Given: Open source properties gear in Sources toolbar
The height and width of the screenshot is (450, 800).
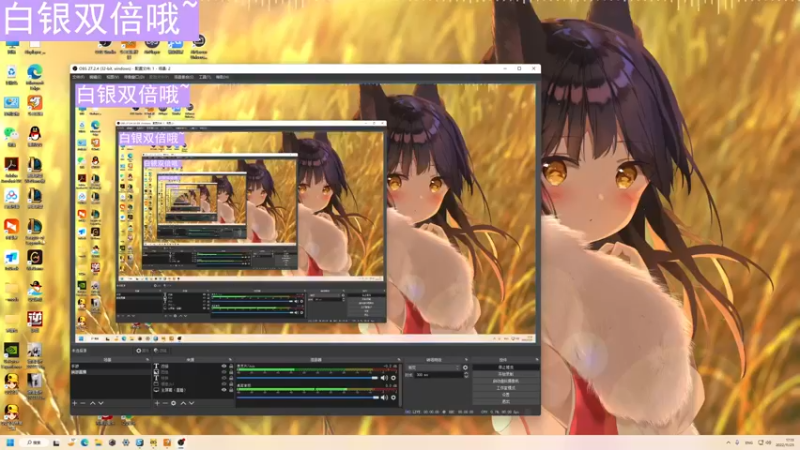Looking at the screenshot, I should (x=173, y=403).
